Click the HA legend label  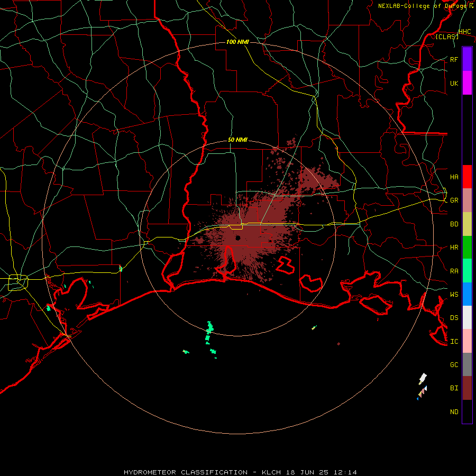click(454, 177)
